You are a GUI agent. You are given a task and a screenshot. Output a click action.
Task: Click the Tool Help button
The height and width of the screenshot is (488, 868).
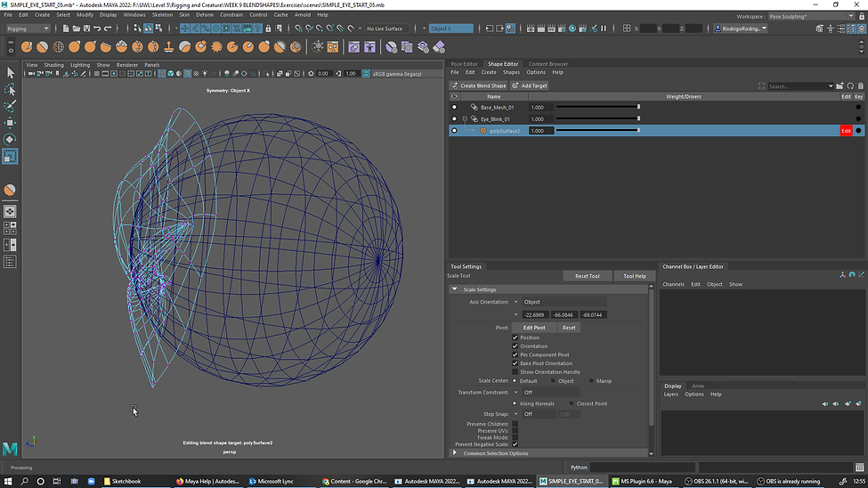(x=635, y=276)
